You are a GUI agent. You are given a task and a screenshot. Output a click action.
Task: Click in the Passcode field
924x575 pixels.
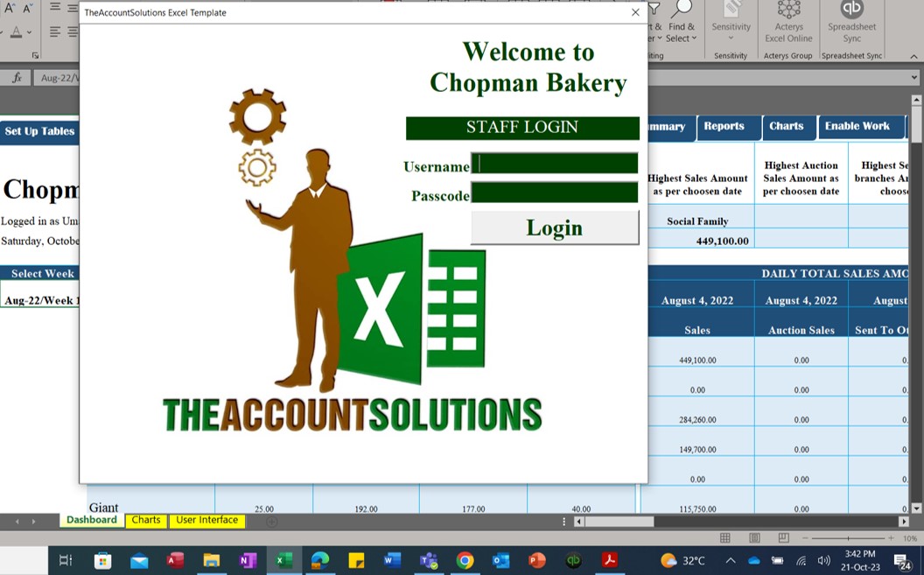pyautogui.click(x=554, y=192)
